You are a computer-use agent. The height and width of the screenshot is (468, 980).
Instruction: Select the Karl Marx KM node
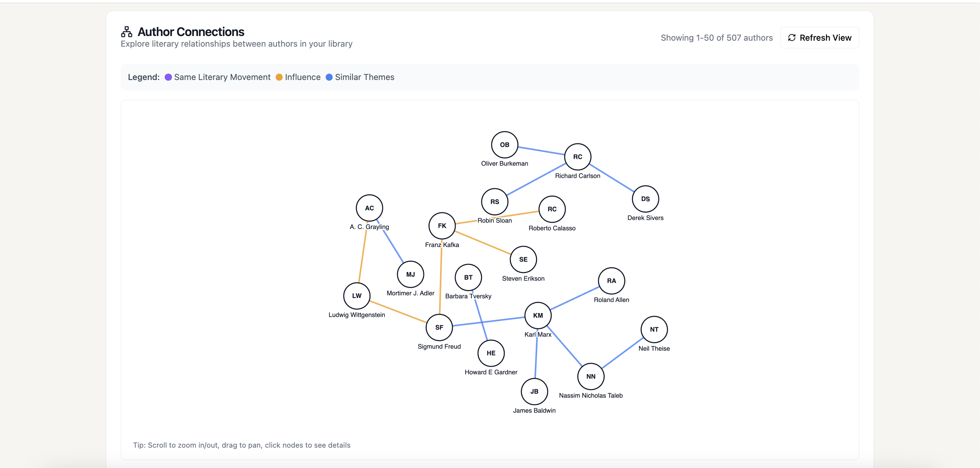(x=538, y=315)
